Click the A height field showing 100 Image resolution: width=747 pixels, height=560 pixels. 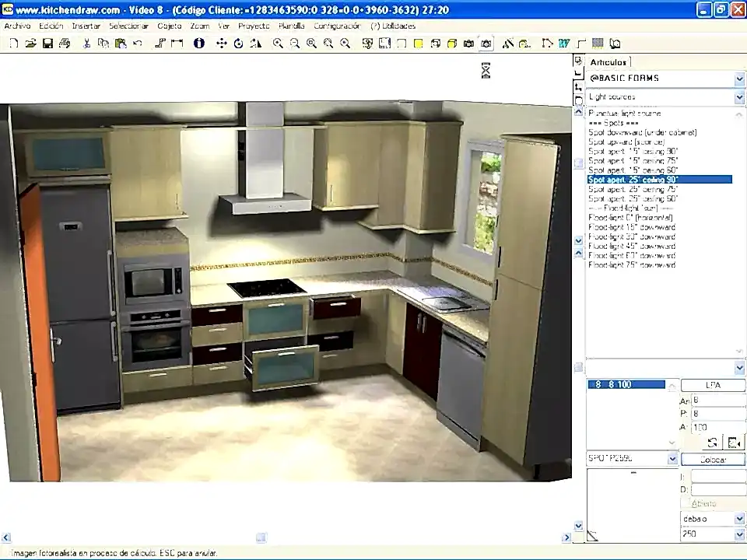pos(718,428)
